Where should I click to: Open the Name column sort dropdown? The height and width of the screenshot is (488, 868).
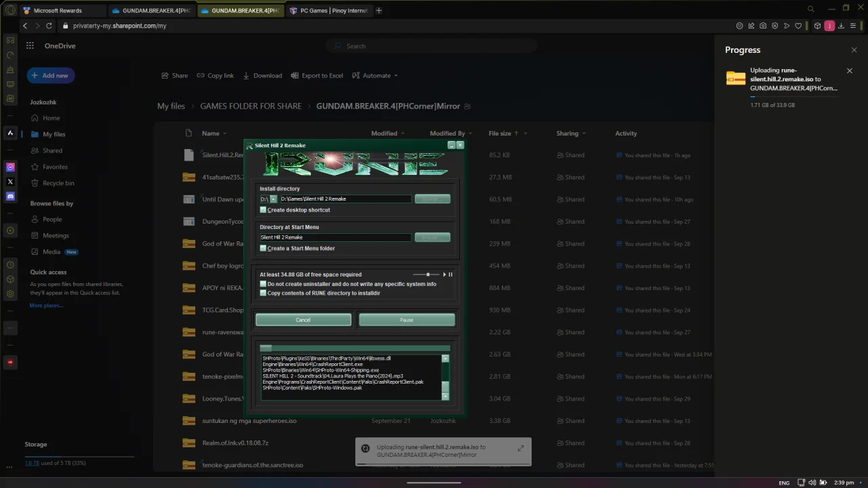214,134
